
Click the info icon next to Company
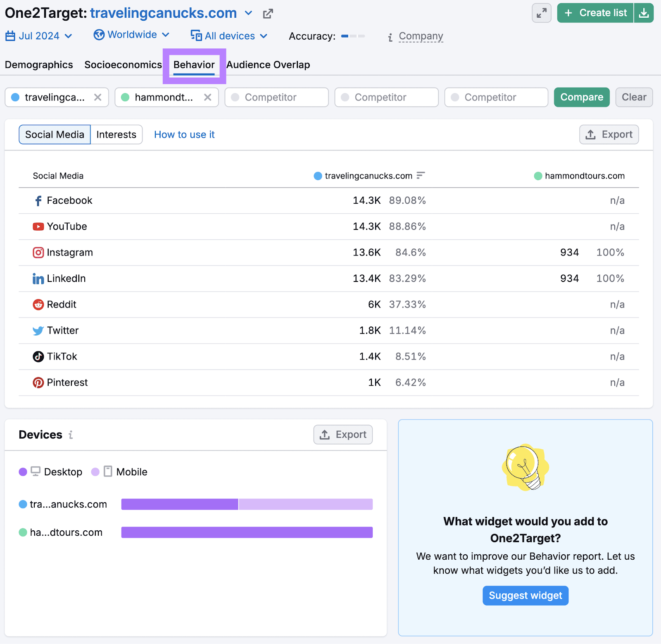pyautogui.click(x=390, y=38)
